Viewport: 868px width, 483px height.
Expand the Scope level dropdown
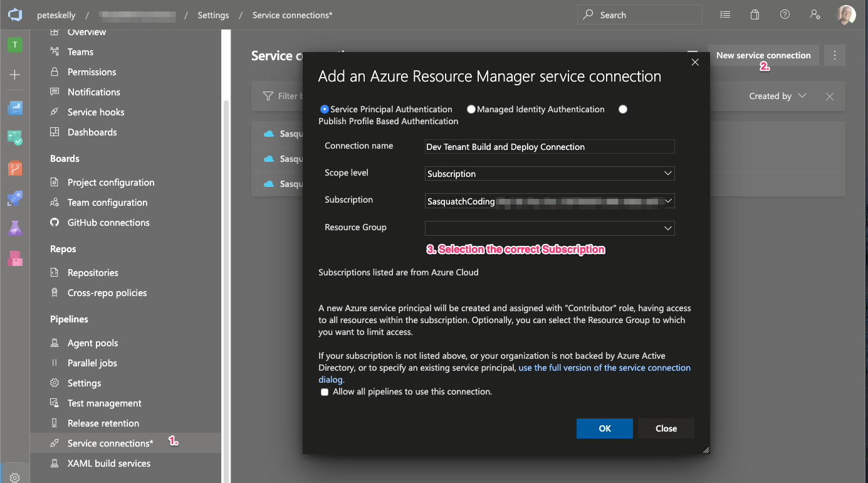(550, 173)
